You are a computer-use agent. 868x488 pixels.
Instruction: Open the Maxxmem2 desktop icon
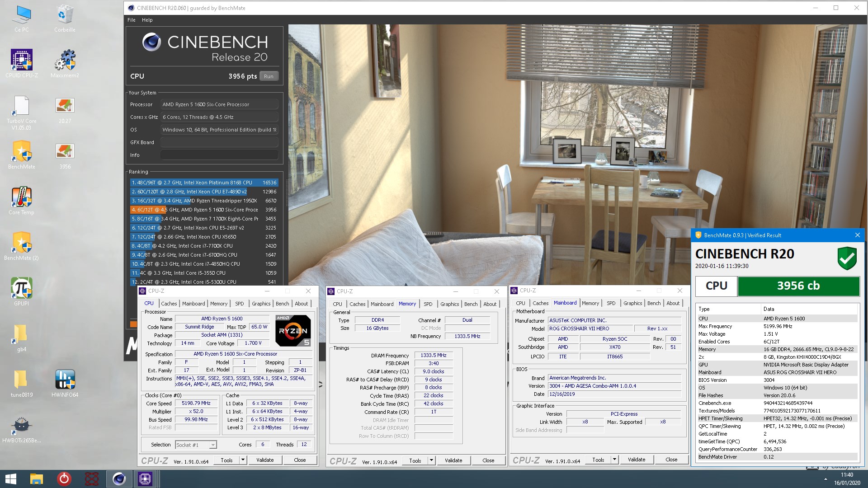click(65, 63)
